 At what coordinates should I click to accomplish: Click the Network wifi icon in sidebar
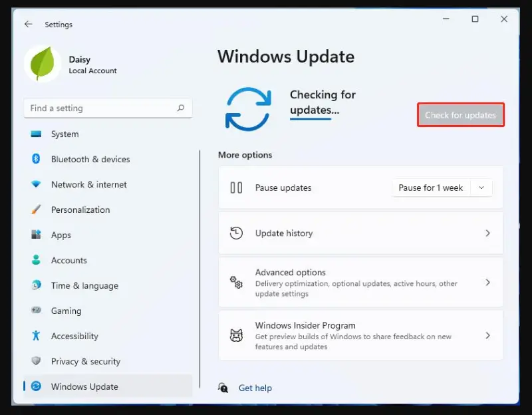[x=36, y=184]
